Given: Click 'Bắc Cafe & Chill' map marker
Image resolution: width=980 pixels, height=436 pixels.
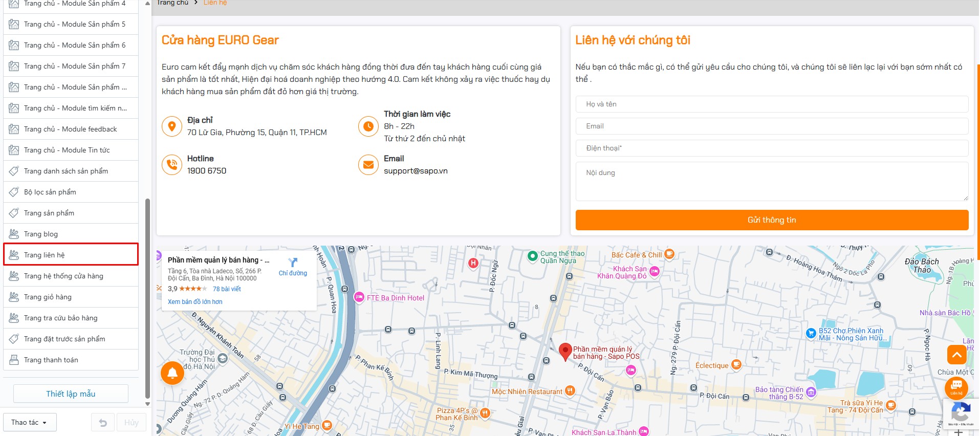Looking at the screenshot, I should click(669, 254).
